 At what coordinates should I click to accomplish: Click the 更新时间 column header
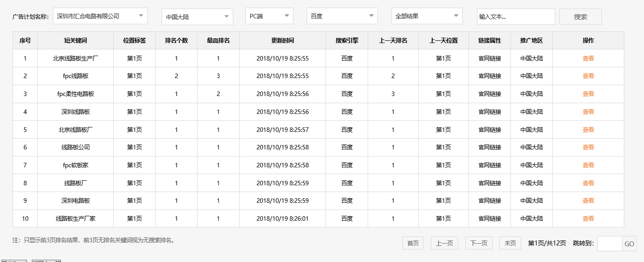pos(283,40)
